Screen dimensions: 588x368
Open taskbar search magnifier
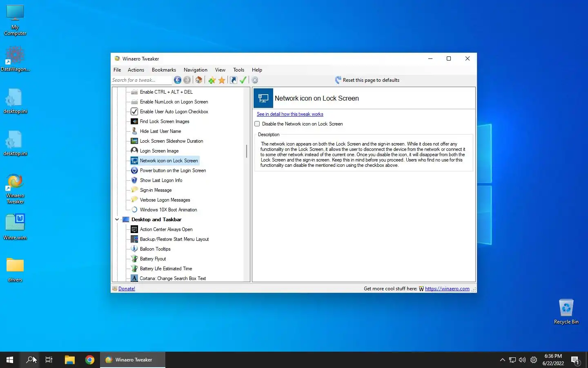pos(30,360)
